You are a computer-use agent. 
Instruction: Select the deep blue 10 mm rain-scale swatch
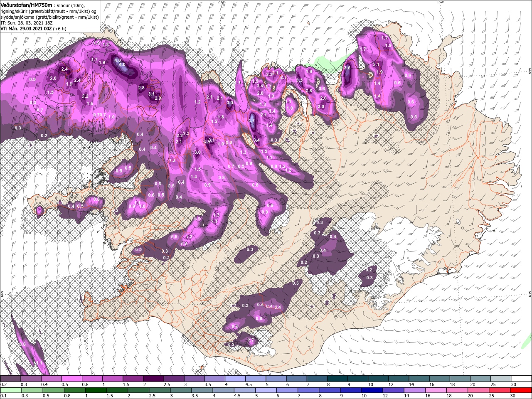[x=372, y=390]
